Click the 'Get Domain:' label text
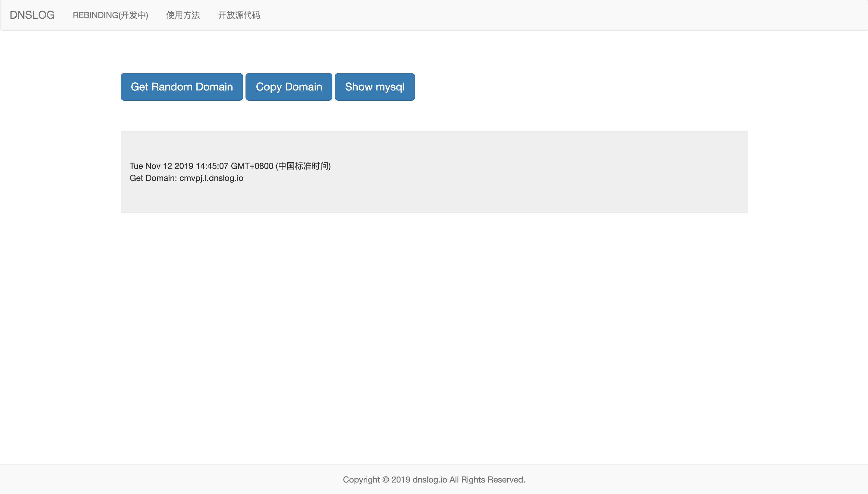868x494 pixels. click(153, 178)
